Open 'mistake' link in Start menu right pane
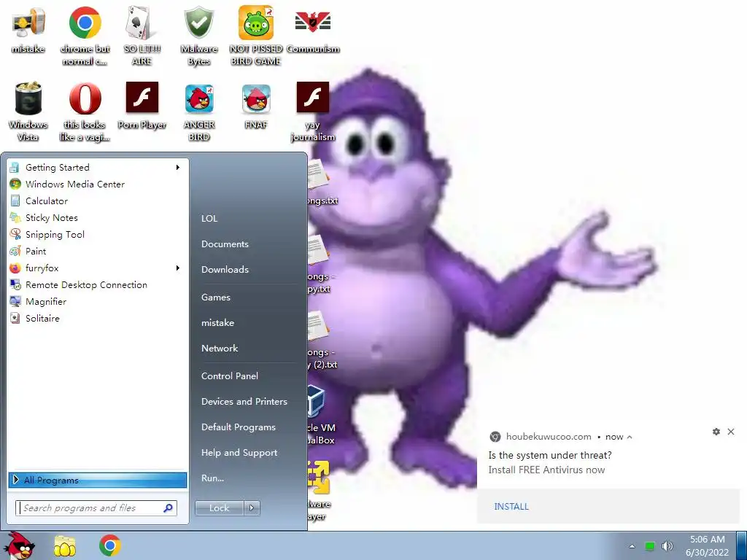Image resolution: width=747 pixels, height=560 pixels. tap(217, 323)
